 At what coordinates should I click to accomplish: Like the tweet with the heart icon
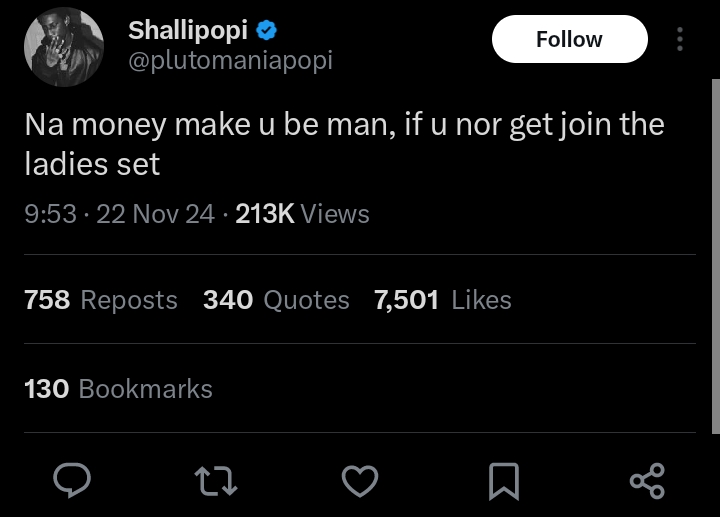[x=360, y=481]
